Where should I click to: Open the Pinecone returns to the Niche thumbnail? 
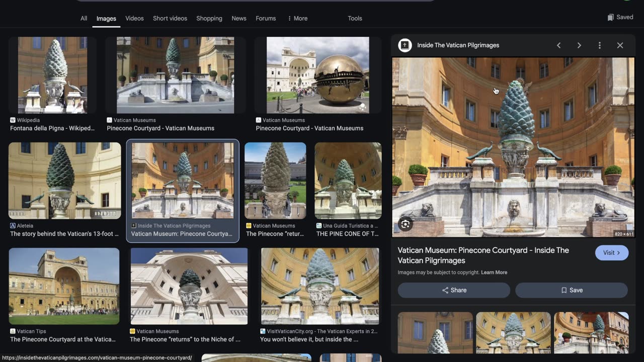point(189,286)
